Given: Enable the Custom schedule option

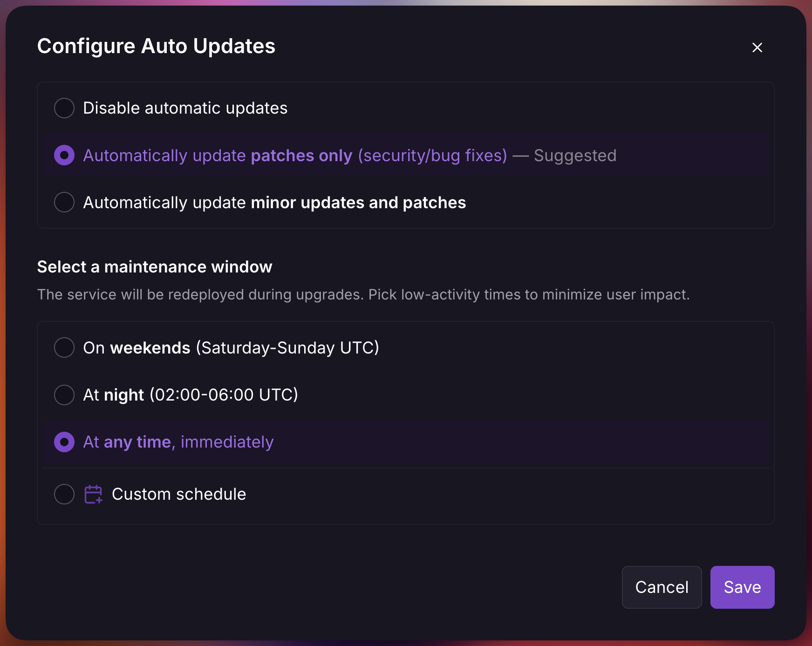Looking at the screenshot, I should pos(64,494).
